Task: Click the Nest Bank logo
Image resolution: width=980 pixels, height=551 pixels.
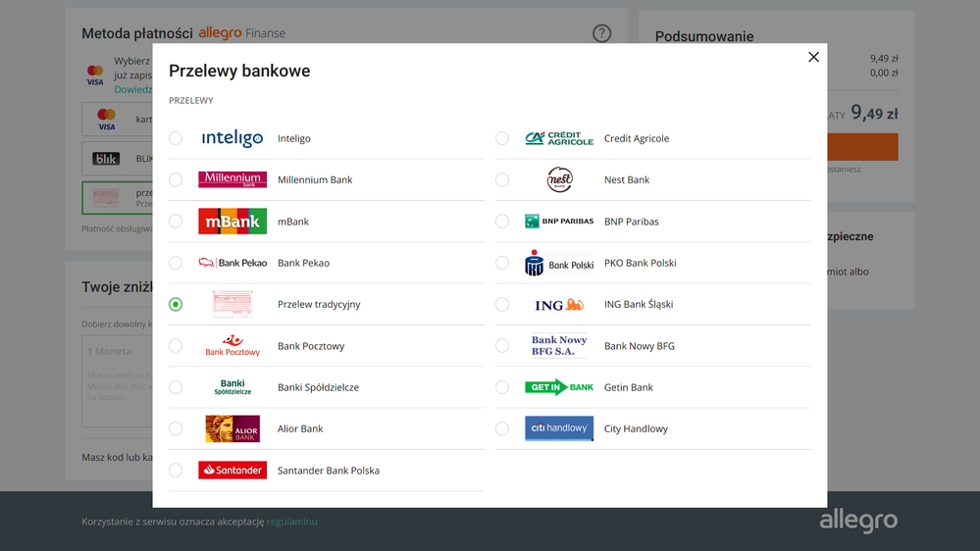Action: click(559, 179)
